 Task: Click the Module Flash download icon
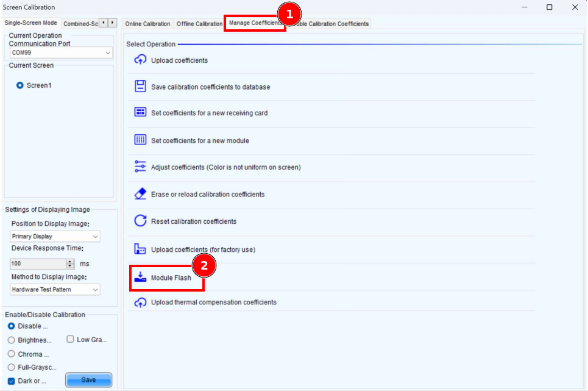click(x=140, y=277)
